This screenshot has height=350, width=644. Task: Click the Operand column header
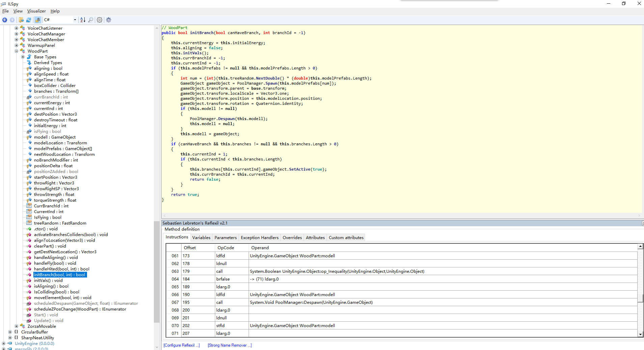443,248
